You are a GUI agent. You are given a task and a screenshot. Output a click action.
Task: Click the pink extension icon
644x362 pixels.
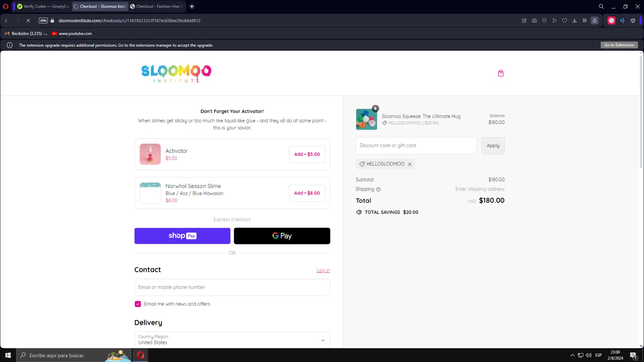(x=611, y=21)
